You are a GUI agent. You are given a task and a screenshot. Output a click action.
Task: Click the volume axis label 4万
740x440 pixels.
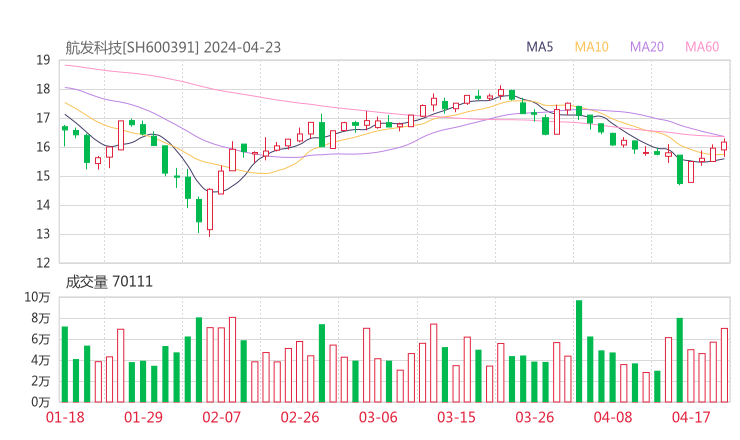tap(41, 360)
